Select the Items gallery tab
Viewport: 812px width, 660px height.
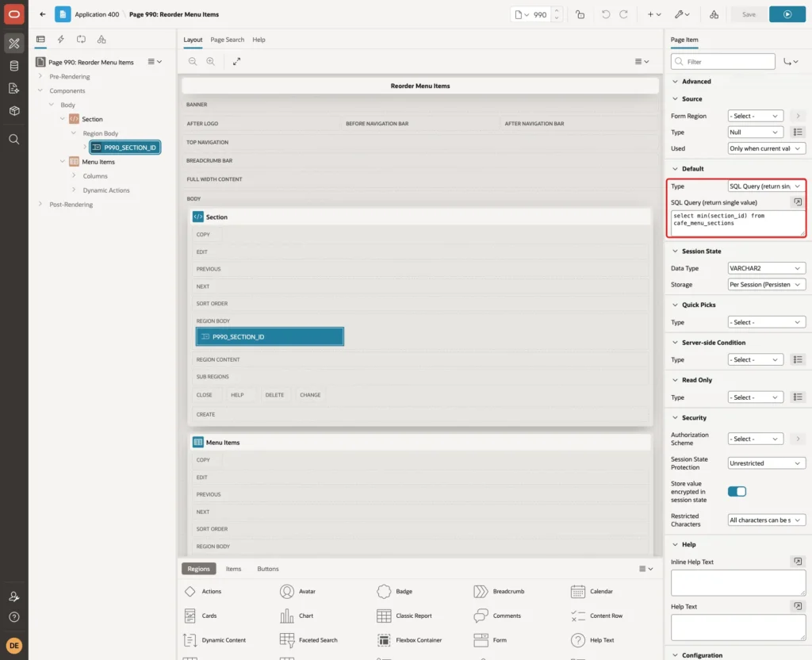234,569
